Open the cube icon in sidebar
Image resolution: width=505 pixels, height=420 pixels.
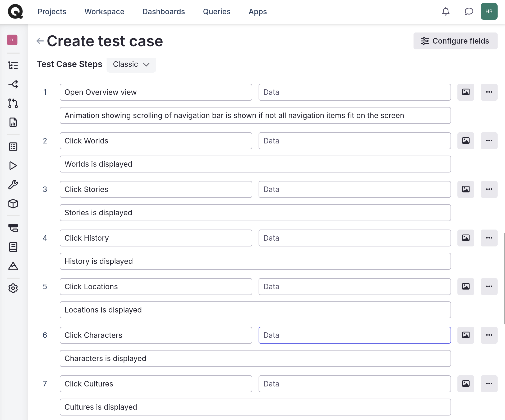[x=13, y=204]
